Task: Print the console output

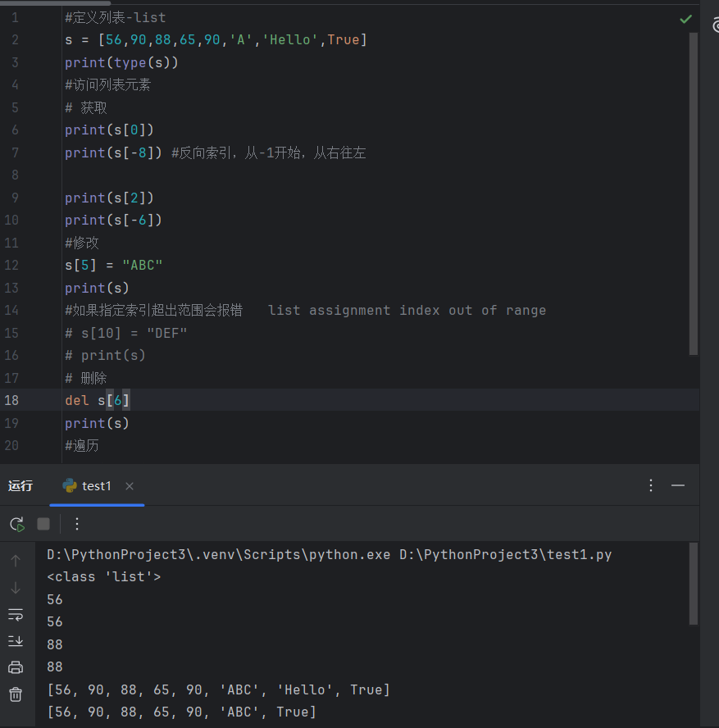Action: tap(16, 667)
